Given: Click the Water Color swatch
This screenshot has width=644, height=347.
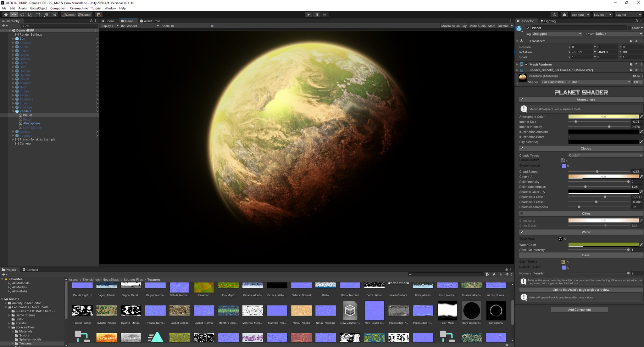Looking at the screenshot, I should pos(603,245).
